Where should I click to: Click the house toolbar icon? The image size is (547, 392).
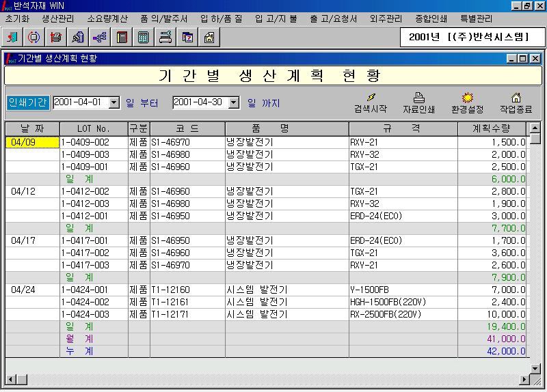click(209, 37)
